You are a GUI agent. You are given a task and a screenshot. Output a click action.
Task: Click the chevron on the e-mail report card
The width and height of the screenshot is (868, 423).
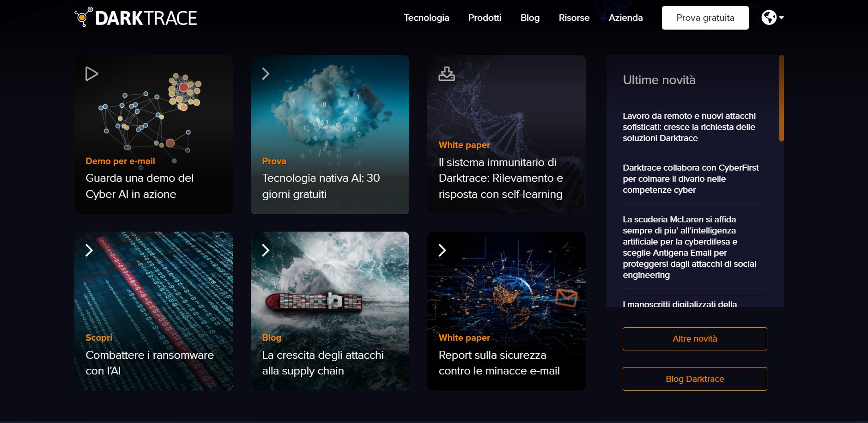click(x=442, y=250)
